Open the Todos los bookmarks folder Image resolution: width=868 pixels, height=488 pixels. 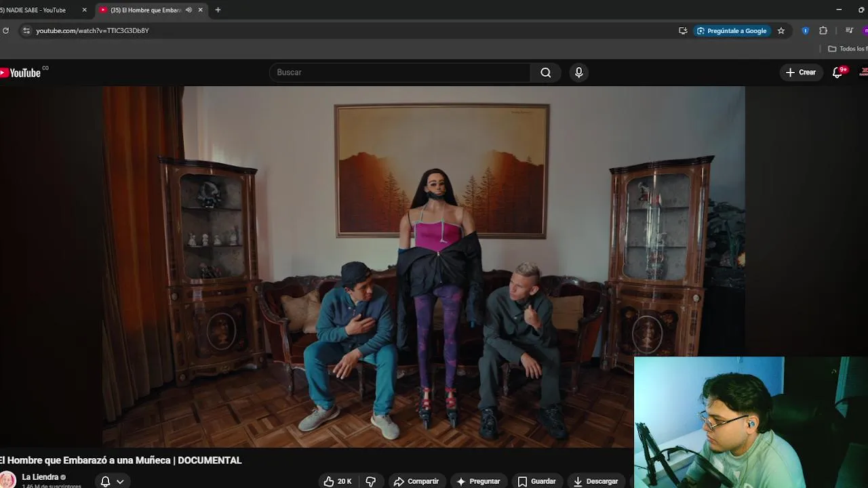tap(848, 49)
